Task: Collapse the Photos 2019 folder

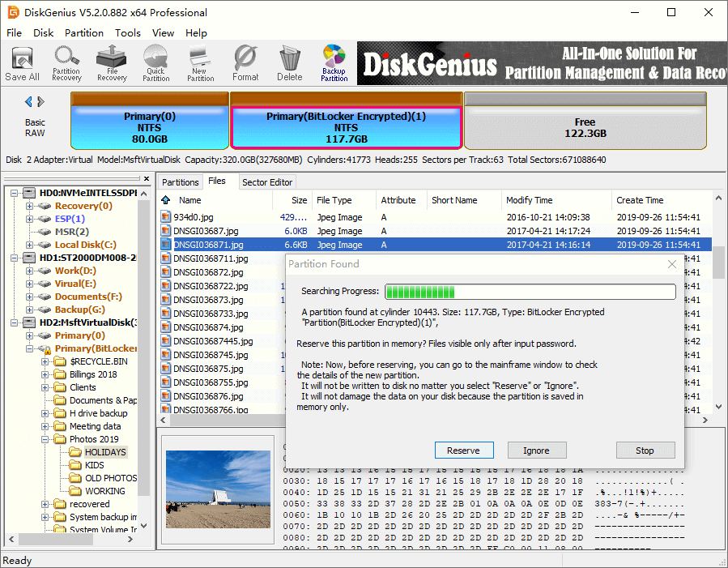Action: point(45,439)
